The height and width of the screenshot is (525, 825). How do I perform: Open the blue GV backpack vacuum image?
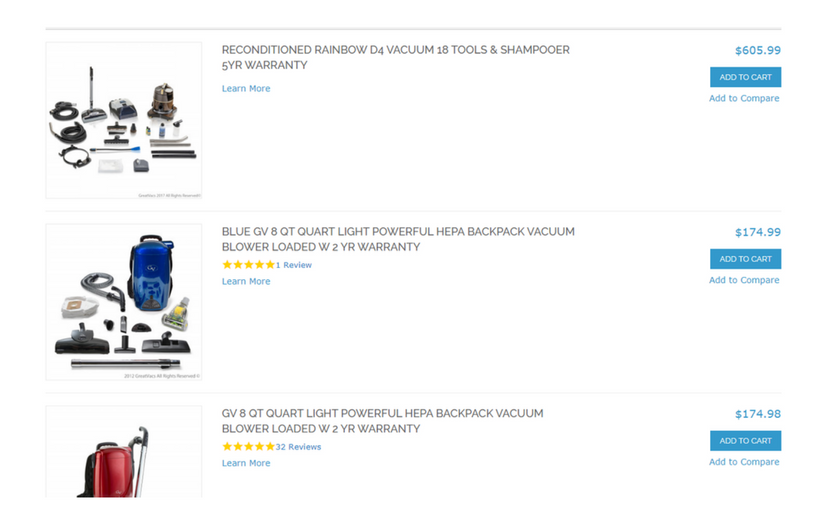[124, 302]
